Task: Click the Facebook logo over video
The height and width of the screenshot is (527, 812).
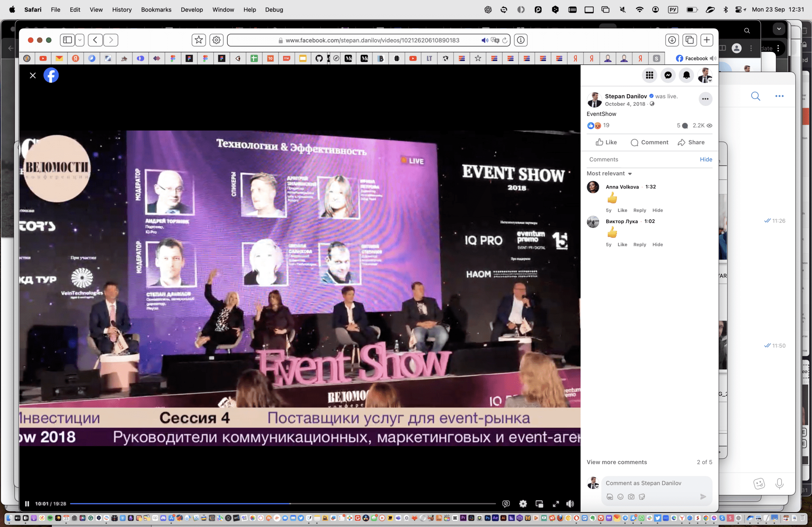Action: (51, 75)
